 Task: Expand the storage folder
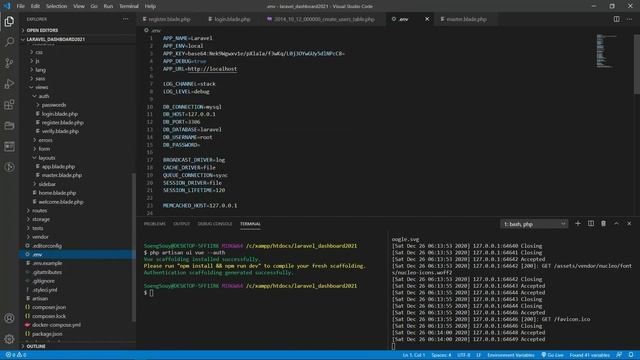pyautogui.click(x=41, y=219)
